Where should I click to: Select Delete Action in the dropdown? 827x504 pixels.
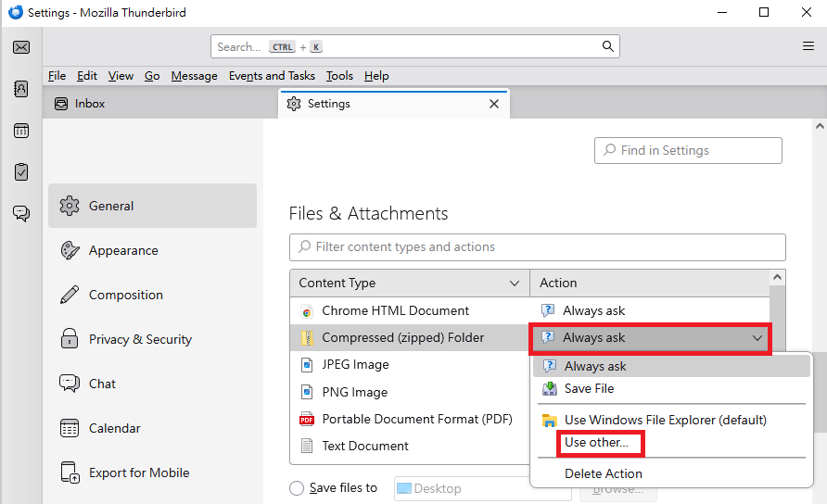pyautogui.click(x=603, y=473)
